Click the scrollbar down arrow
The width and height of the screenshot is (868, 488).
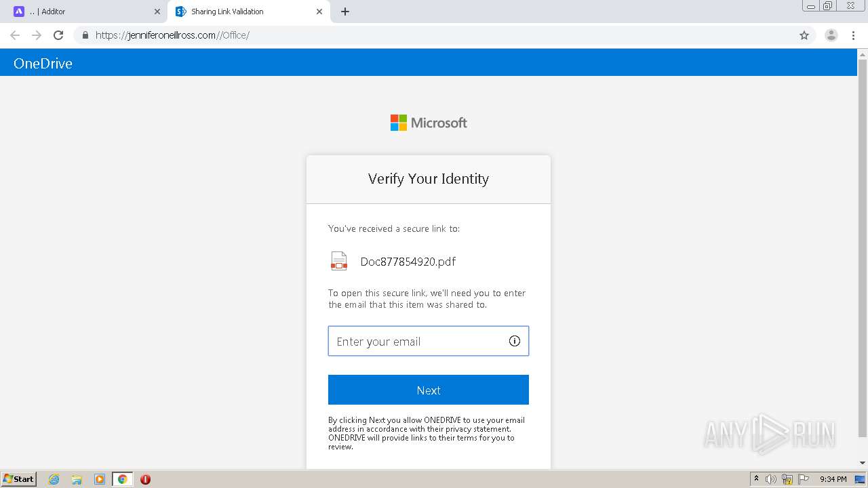pos(863,463)
